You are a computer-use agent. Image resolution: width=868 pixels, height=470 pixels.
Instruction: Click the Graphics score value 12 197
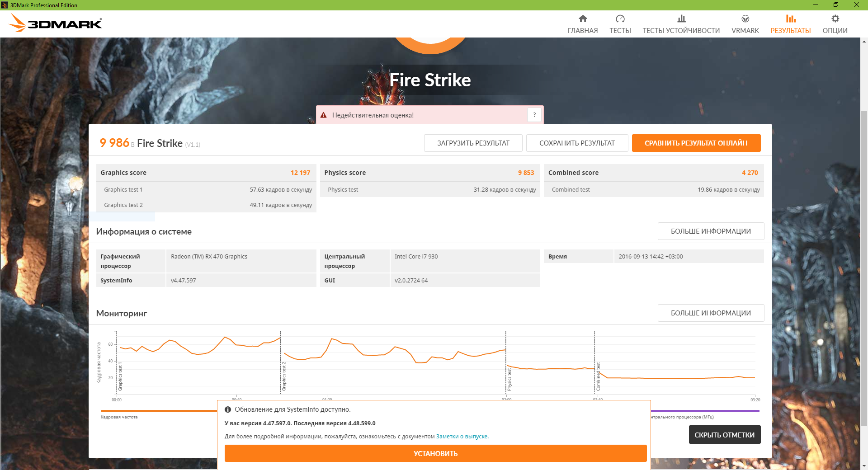point(301,173)
